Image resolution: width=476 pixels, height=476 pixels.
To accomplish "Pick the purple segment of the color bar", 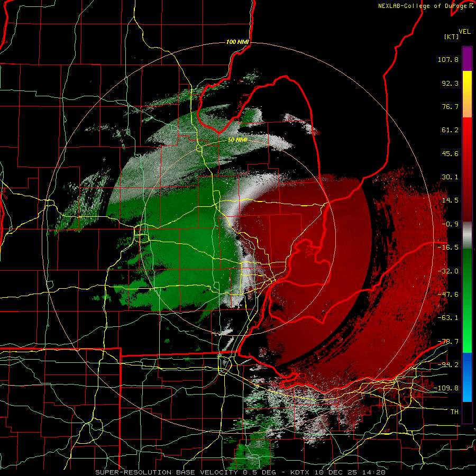I will tap(467, 59).
